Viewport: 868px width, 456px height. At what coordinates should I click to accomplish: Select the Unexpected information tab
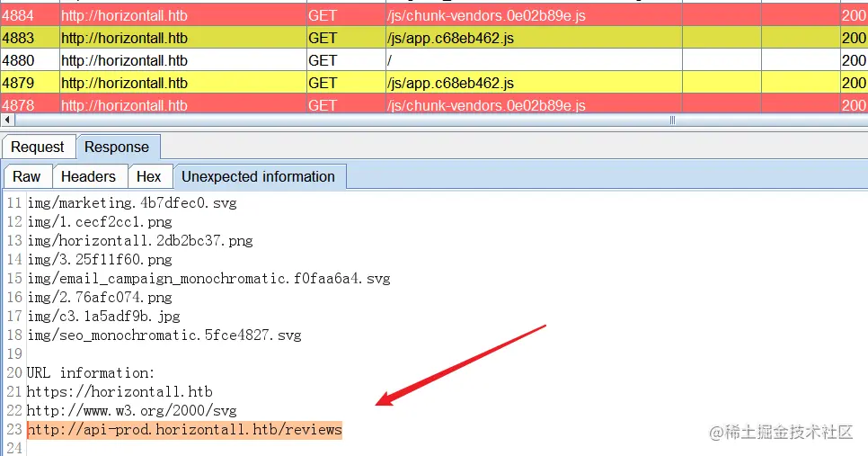click(259, 177)
